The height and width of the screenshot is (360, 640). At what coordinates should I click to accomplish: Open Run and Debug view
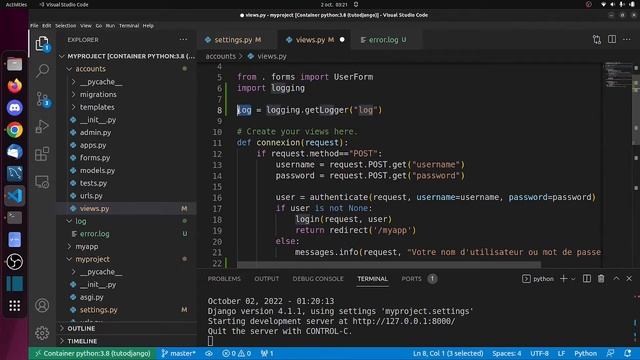click(42, 127)
